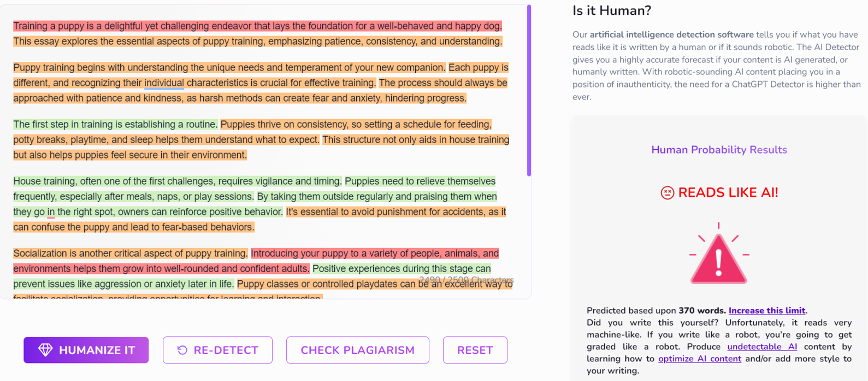868x381 pixels.
Task: Click the gem icon on the Humanize It button
Action: (46, 350)
